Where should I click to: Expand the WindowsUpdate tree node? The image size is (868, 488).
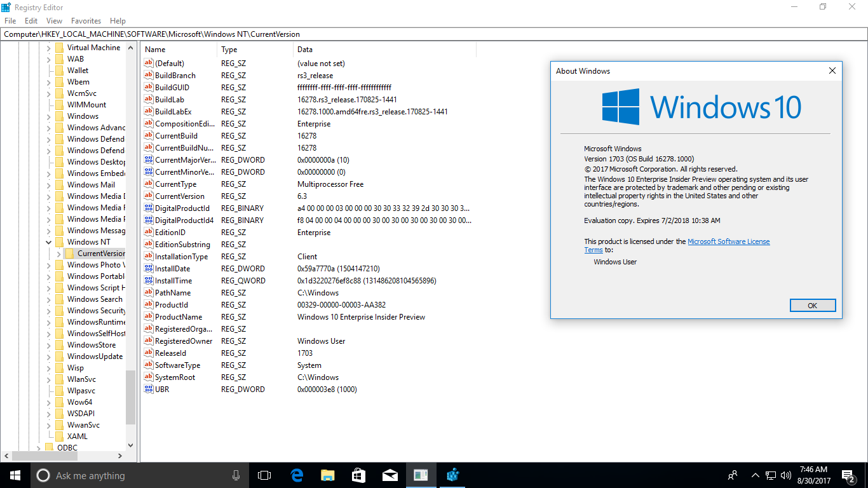[x=48, y=356]
